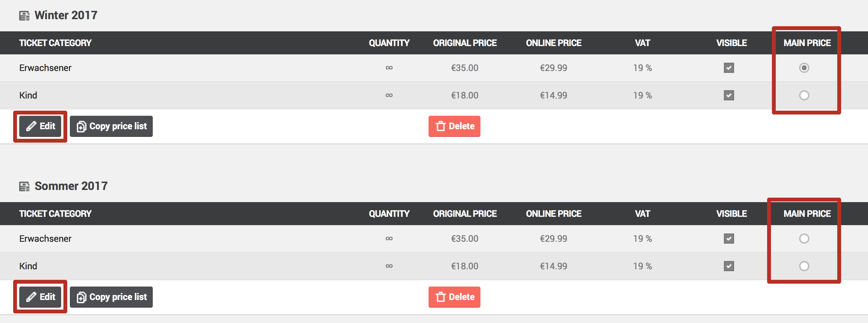Click the trash icon on Winter 2017 Delete

pyautogui.click(x=440, y=126)
